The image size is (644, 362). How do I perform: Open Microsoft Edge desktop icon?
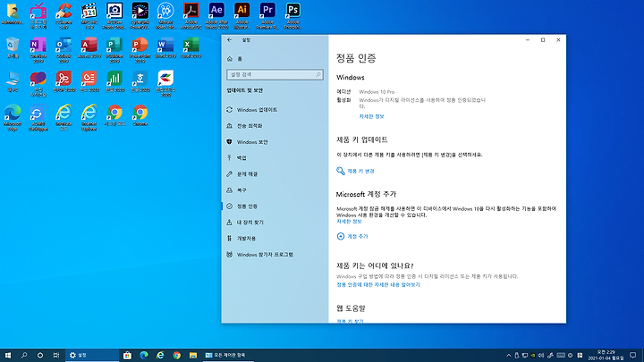click(13, 118)
